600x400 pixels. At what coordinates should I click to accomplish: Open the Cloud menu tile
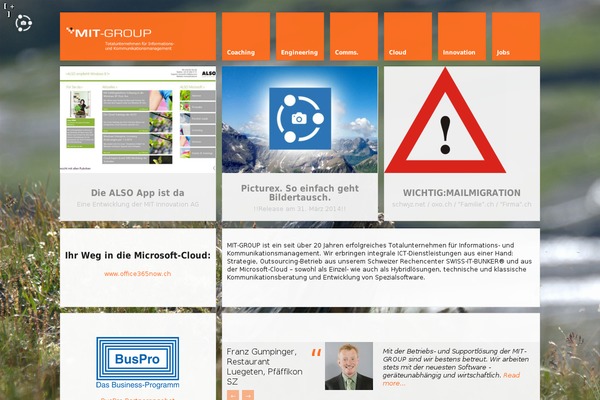pyautogui.click(x=408, y=36)
